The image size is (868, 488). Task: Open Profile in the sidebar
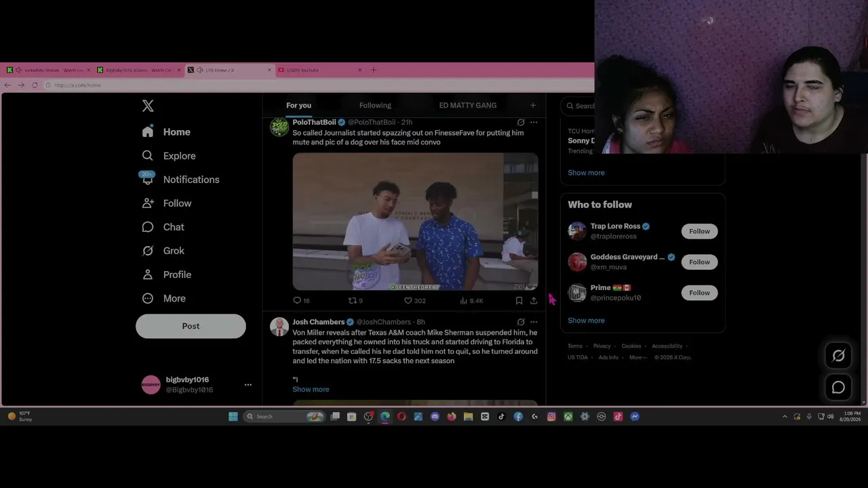tap(166, 274)
